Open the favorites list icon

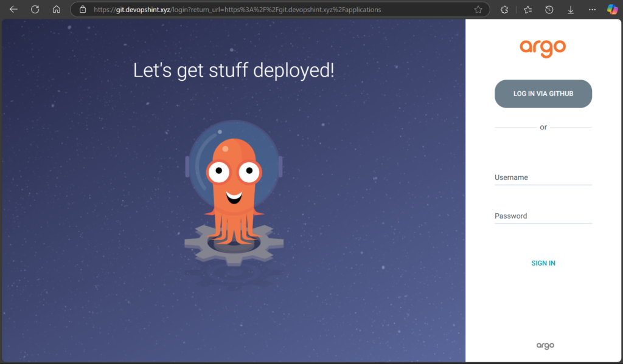click(x=527, y=10)
